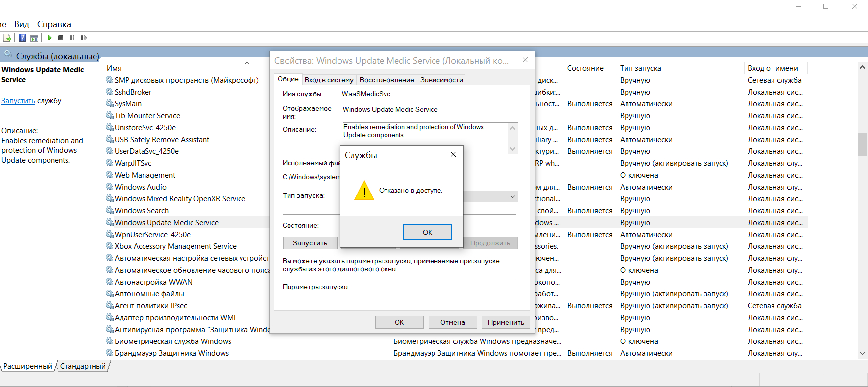Open the blue Help toolbar icon
The height and width of the screenshot is (387, 868).
coord(22,38)
